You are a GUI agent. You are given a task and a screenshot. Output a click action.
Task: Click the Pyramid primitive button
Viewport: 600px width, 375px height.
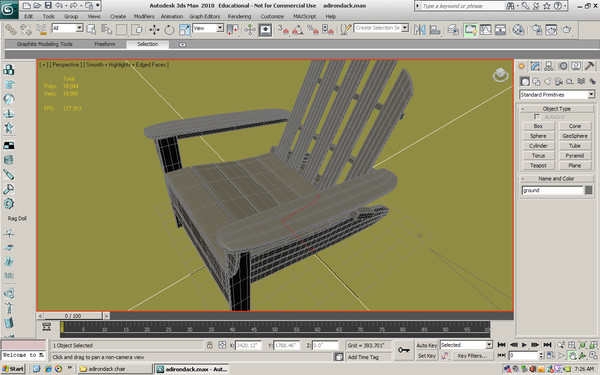click(575, 156)
